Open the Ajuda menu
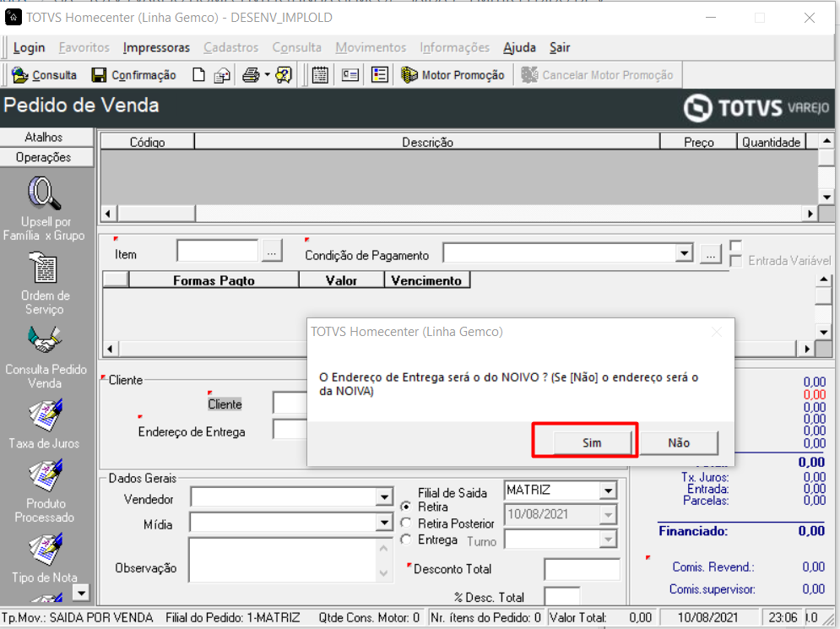The height and width of the screenshot is (629, 840). pos(520,47)
